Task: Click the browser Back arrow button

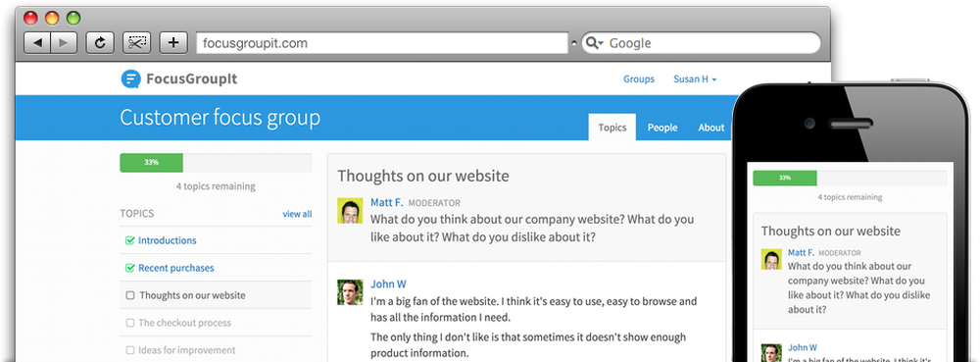Action: [37, 42]
